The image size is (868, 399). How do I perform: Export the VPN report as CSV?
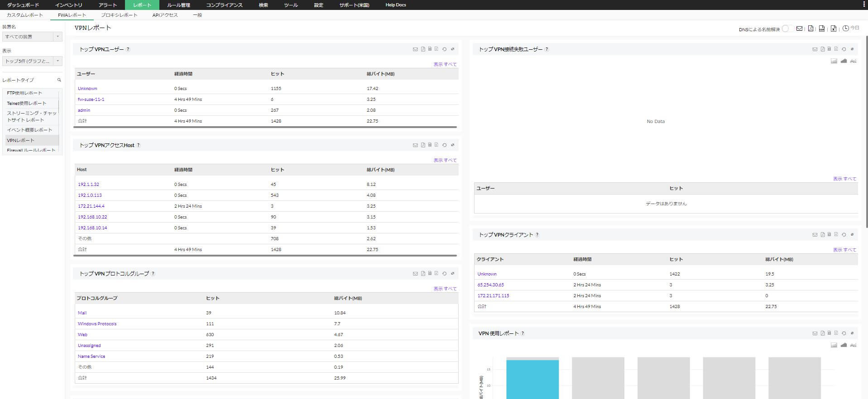[x=822, y=28]
